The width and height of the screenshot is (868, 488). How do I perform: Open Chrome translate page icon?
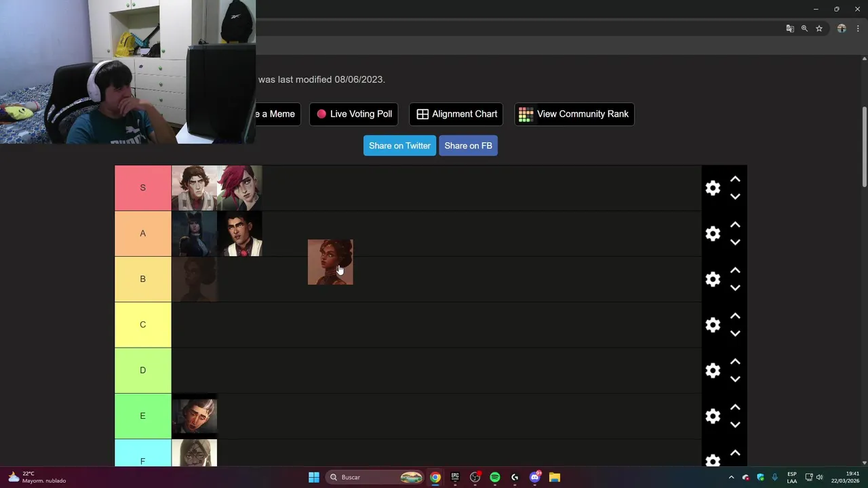[790, 28]
